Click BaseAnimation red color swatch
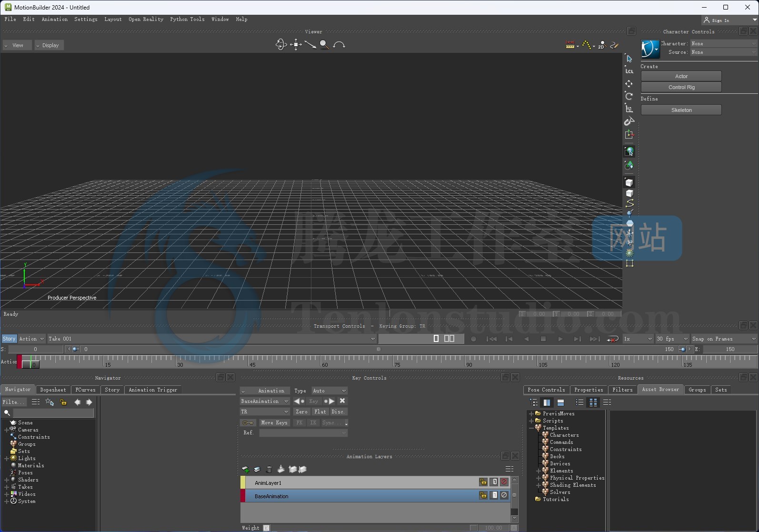Image resolution: width=759 pixels, height=532 pixels. point(243,496)
